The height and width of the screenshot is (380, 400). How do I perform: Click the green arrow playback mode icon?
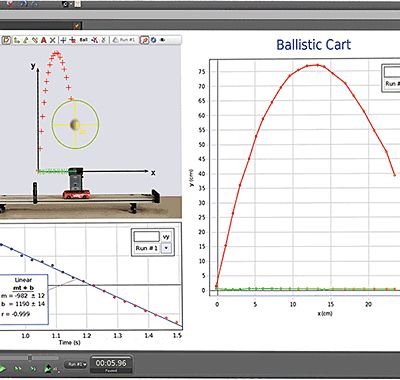click(48, 369)
